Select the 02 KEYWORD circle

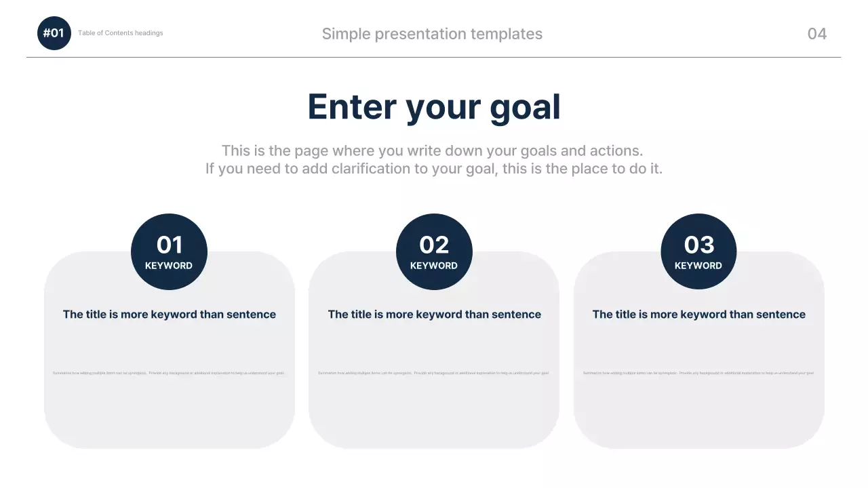click(434, 251)
